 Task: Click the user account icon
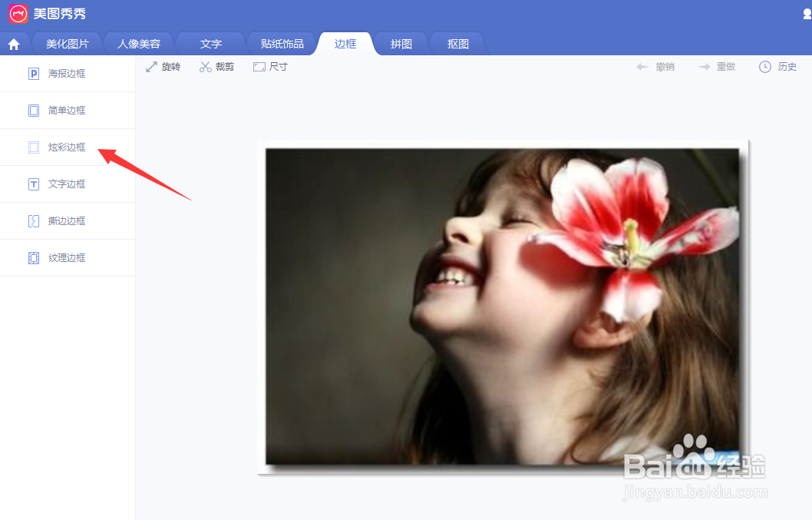click(x=807, y=14)
